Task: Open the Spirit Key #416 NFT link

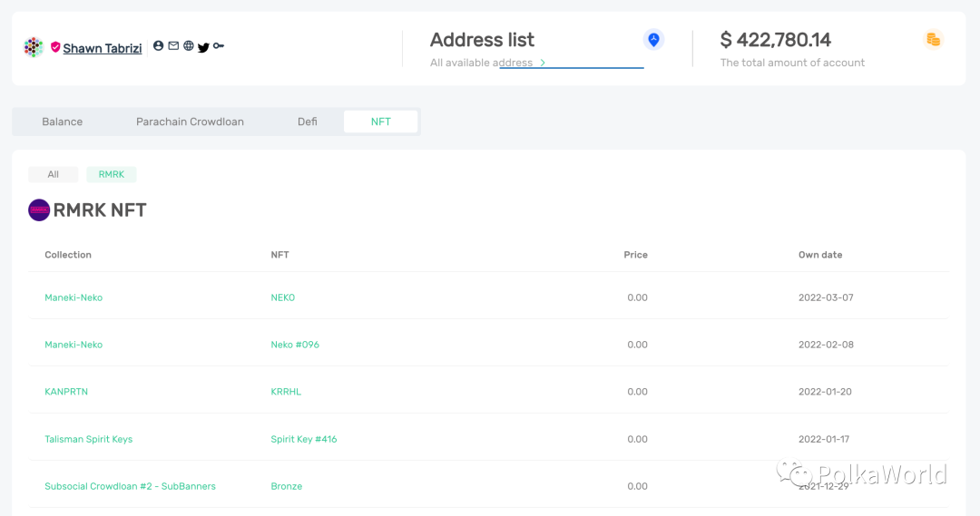Action: click(x=304, y=439)
